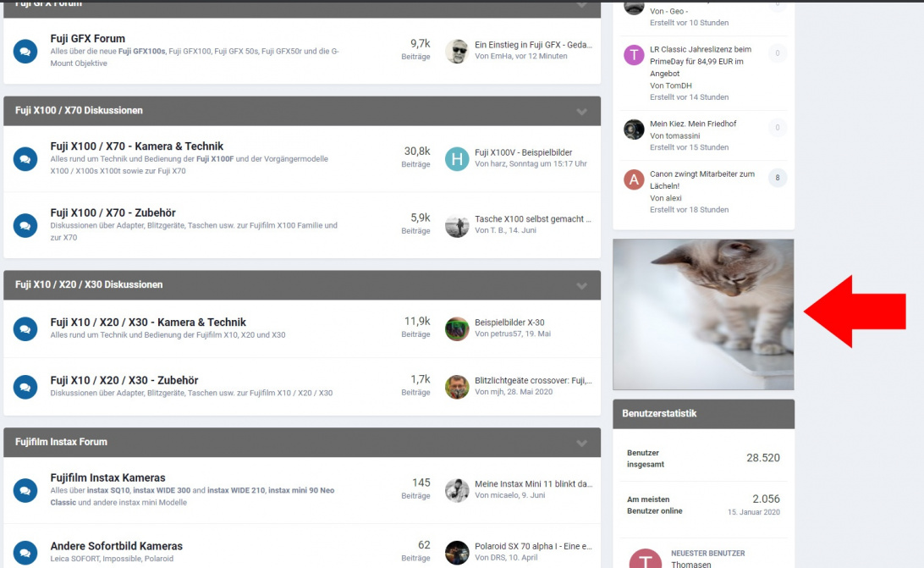The height and width of the screenshot is (568, 924).
Task: Open topic Canon zwingt Mitarbeiter zum Lächeln
Action: click(x=701, y=180)
